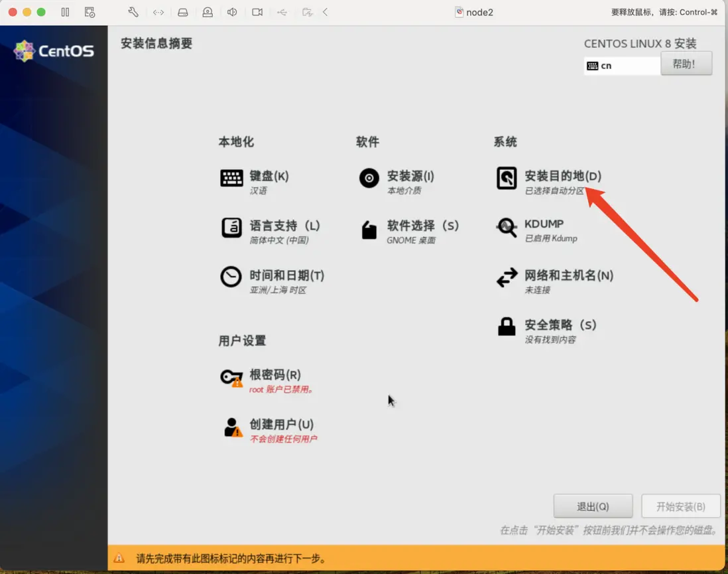Click the '本地介质' status text

click(404, 190)
